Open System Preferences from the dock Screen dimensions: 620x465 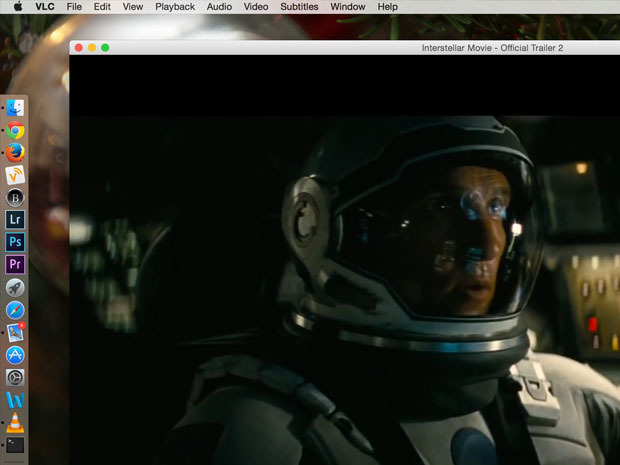15,378
